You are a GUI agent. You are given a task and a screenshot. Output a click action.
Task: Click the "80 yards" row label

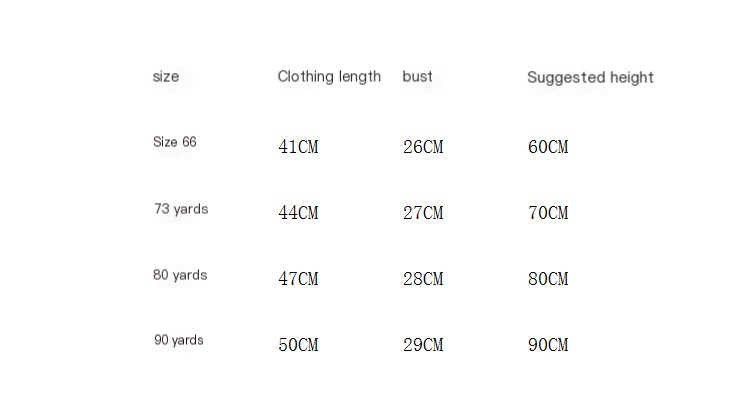tap(180, 275)
